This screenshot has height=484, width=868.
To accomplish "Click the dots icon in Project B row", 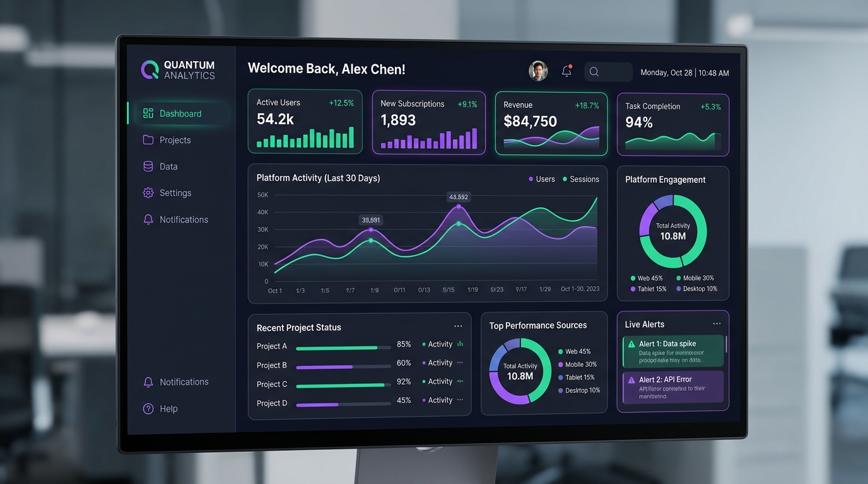I will 460,362.
